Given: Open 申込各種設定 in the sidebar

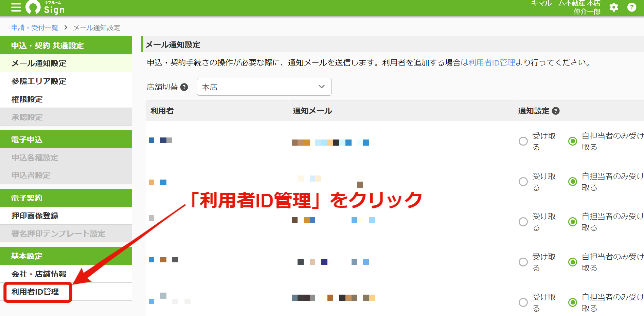Looking at the screenshot, I should click(66, 157).
